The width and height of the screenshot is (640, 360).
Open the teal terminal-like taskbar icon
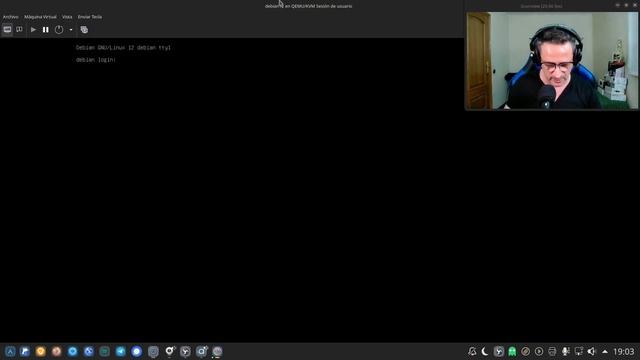point(104,351)
